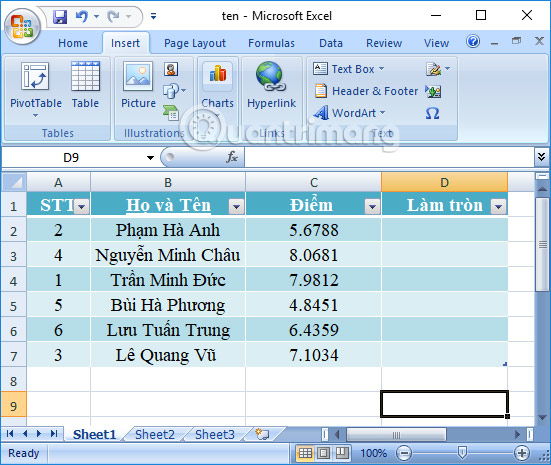Screen dimensions: 551x465
Task: Click the Clip Art icon
Action: point(171,69)
